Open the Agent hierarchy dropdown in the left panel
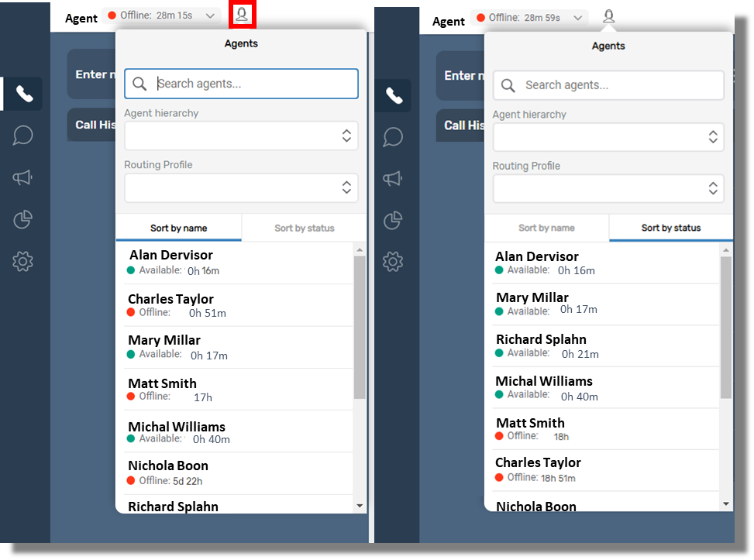Screen dimensions: 754x560 coord(241,136)
